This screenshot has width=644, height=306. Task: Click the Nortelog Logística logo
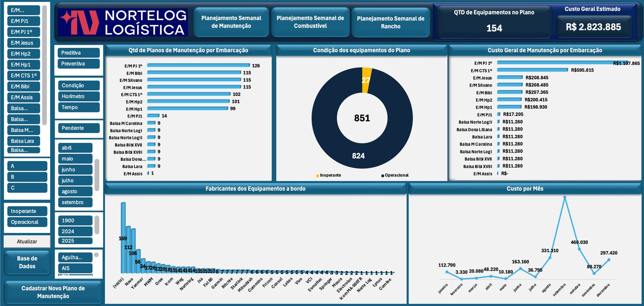click(x=123, y=22)
